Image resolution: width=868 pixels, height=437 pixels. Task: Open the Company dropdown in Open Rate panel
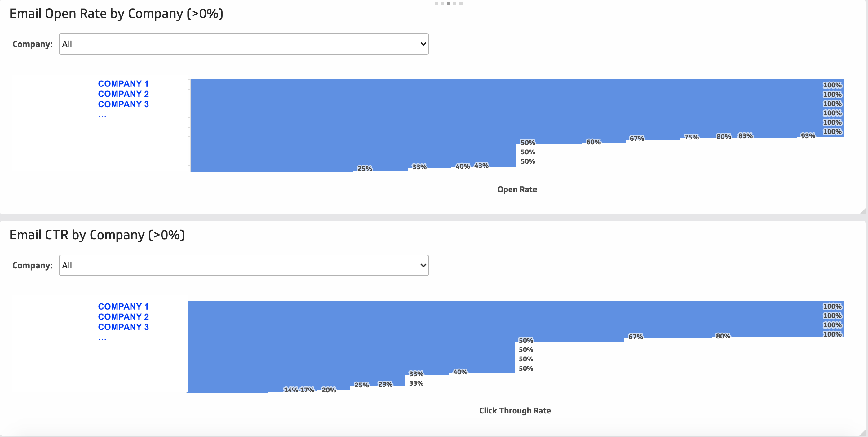pos(244,44)
